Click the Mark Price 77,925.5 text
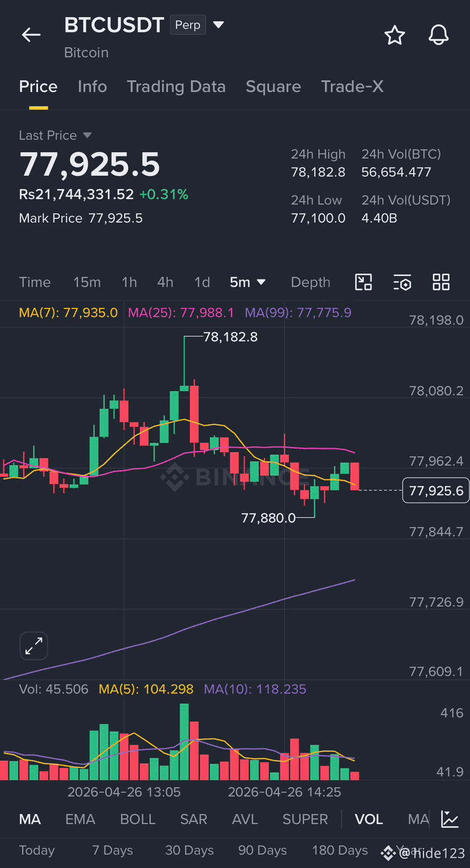This screenshot has height=868, width=470. pos(81,218)
